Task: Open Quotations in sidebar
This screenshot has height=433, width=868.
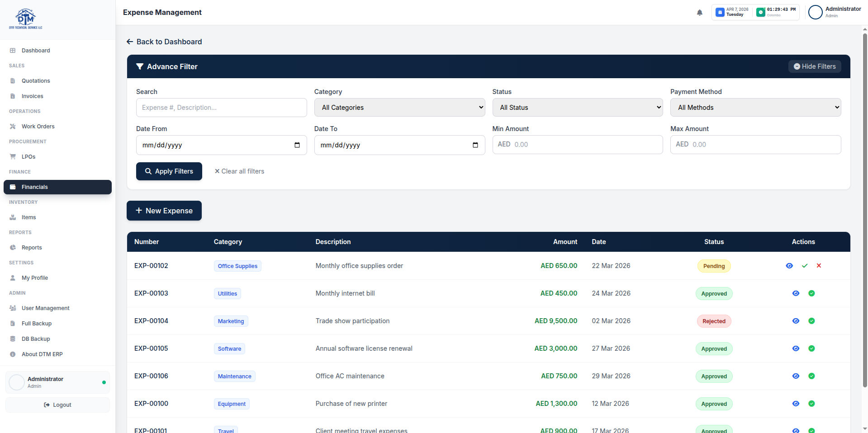Action: tap(57, 81)
